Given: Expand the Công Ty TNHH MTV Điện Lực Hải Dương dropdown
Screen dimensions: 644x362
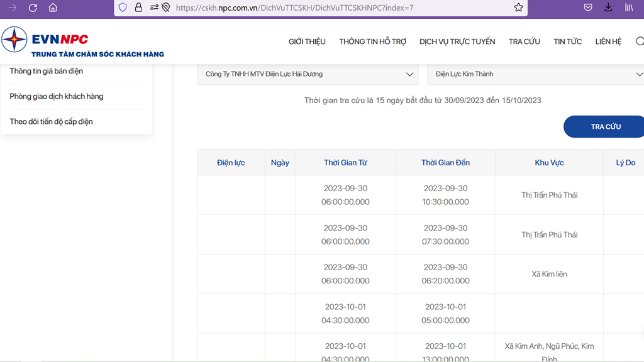Looking at the screenshot, I should click(308, 74).
